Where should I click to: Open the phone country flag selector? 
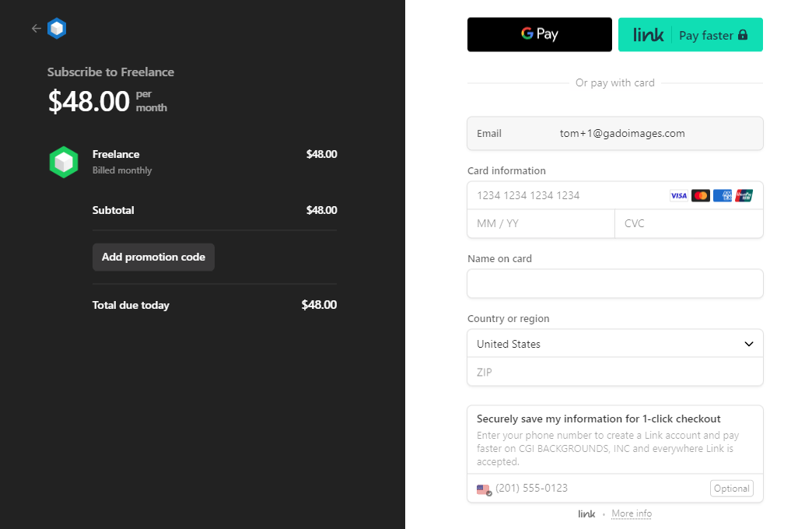point(484,489)
